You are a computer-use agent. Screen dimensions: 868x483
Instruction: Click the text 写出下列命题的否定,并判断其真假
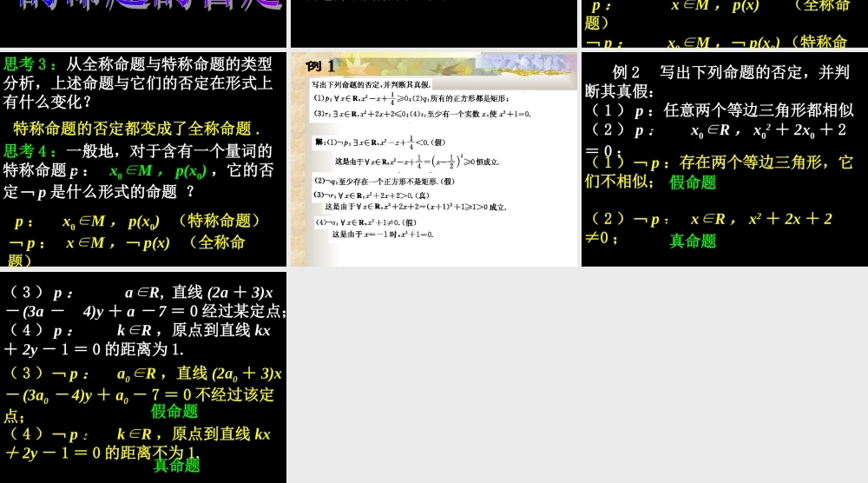371,85
